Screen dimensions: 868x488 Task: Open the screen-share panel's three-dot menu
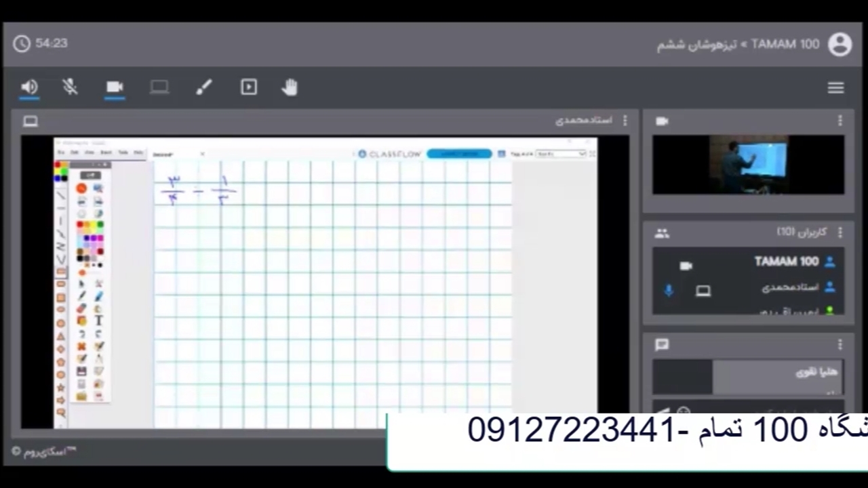625,121
